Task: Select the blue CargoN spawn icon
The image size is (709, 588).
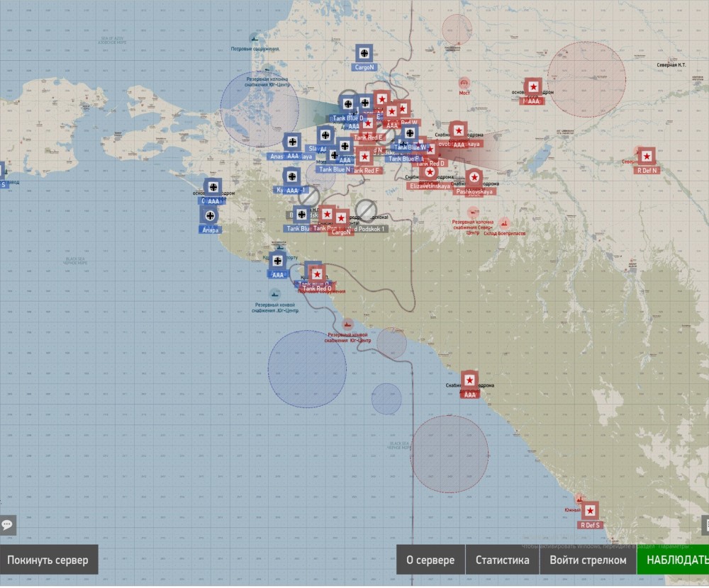Action: coord(364,53)
